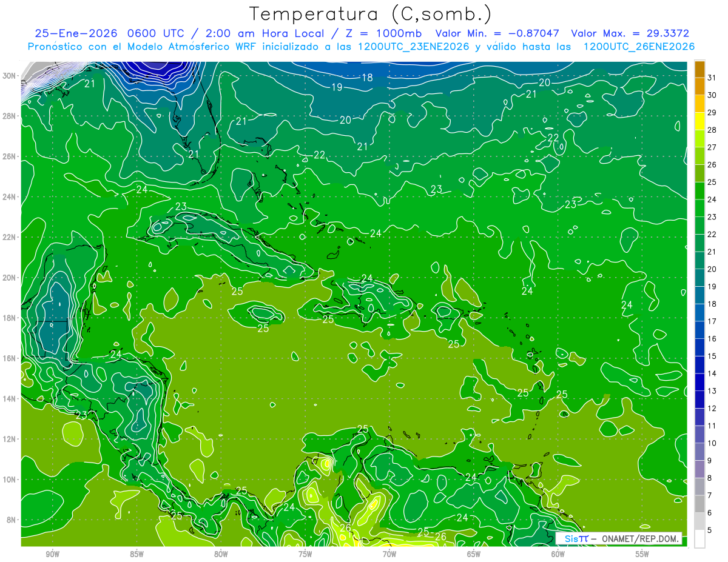Click the purple legend swatch between 9 and 10

tap(699, 452)
